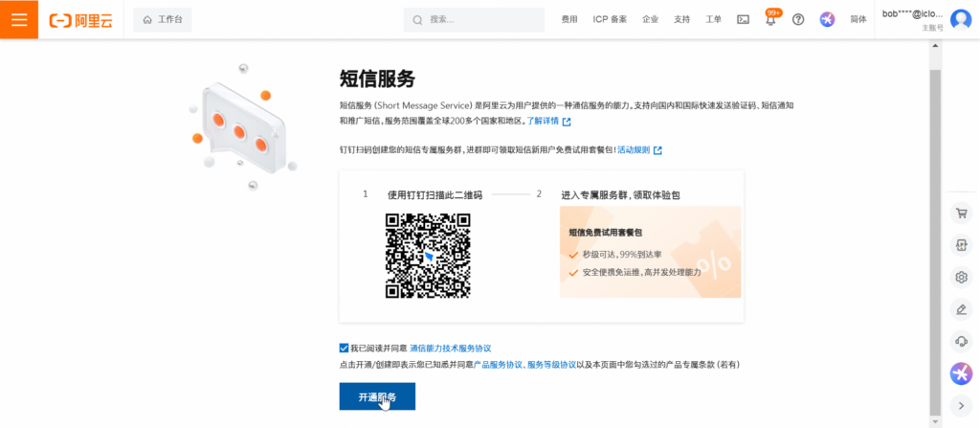This screenshot has height=428, width=980.
Task: Launch the Cloud Shell terminal icon
Action: [743, 19]
